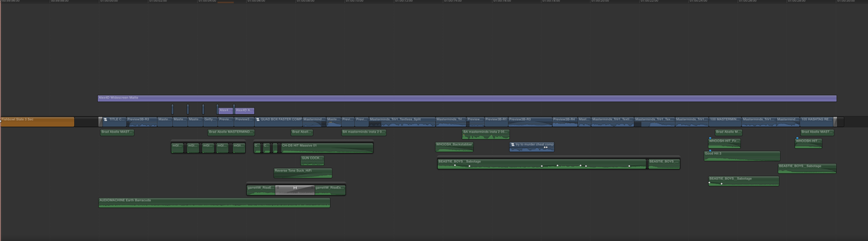Select the Fishbowl Slate 3 Sec clip
This screenshot has width=868, height=241.
[37, 121]
